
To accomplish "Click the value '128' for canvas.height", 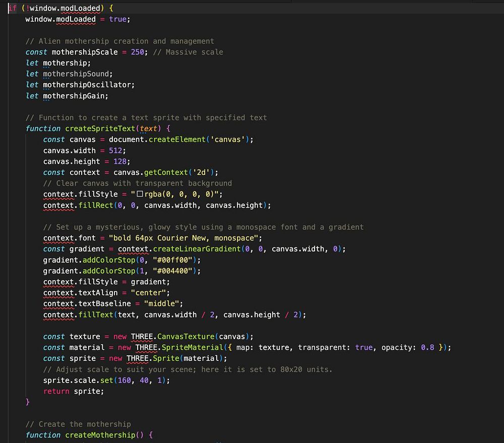I will coord(120,161).
